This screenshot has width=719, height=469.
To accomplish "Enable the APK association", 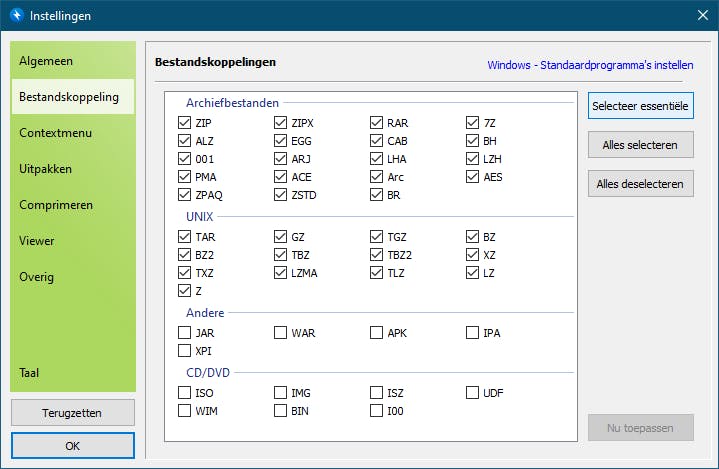I will [x=377, y=333].
